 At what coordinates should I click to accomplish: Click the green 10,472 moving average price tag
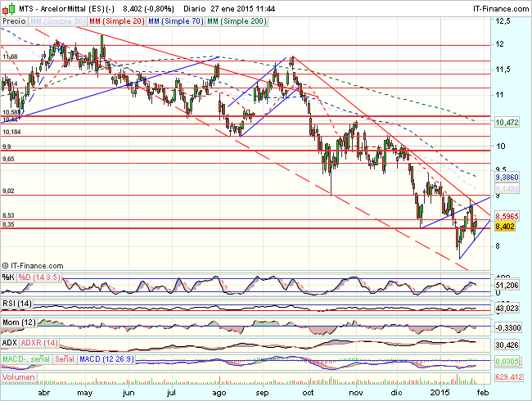[x=508, y=121]
